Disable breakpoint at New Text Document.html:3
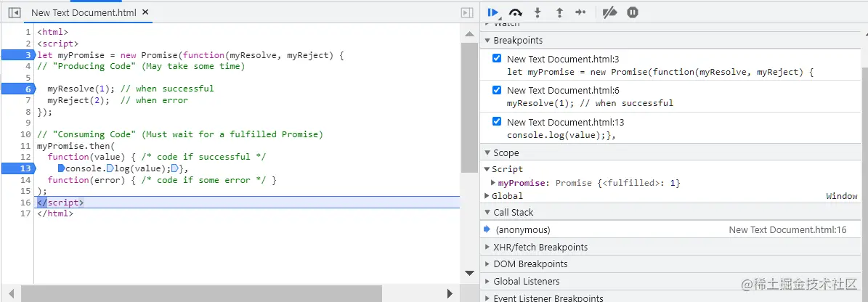The width and height of the screenshot is (868, 302). 497,59
